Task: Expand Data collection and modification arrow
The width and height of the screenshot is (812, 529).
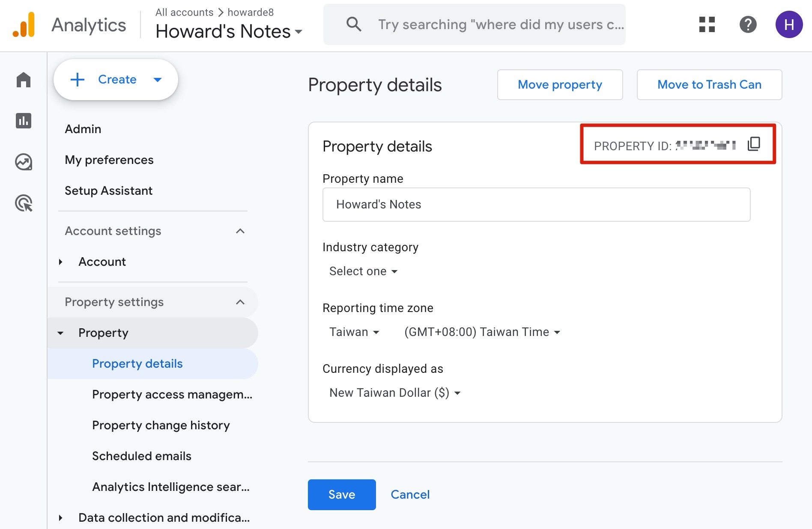Action: point(60,518)
